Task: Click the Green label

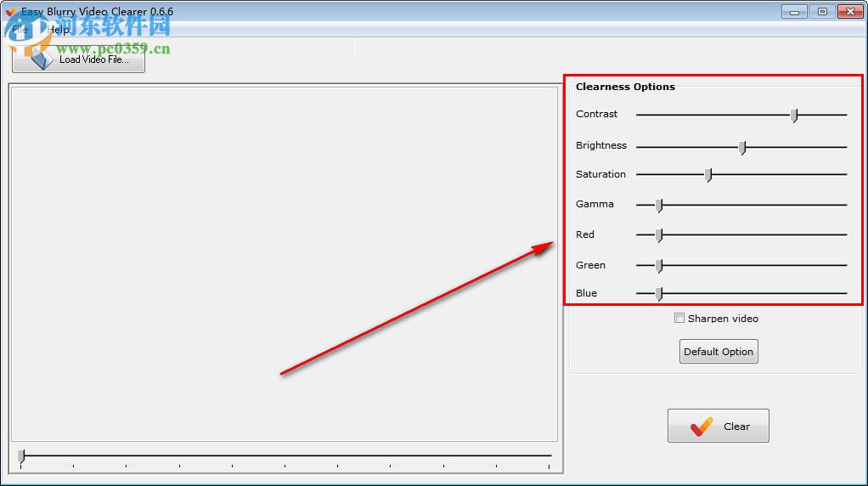Action: (x=590, y=264)
